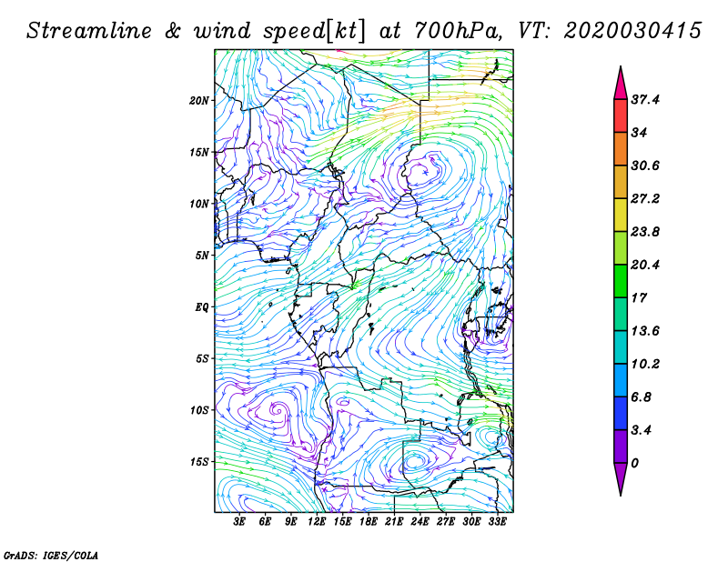Image resolution: width=728 pixels, height=562 pixels.
Task: Click the red 34–37.4 color band
Action: (621, 116)
